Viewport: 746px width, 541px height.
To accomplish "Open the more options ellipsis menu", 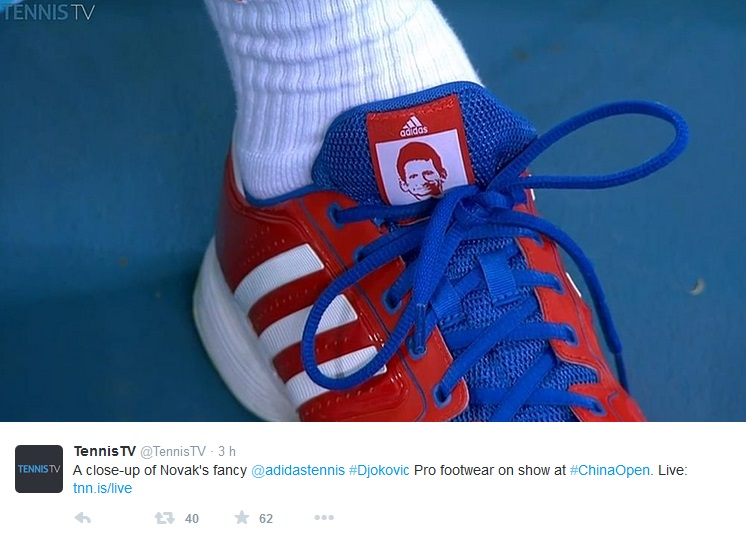I will coord(324,517).
